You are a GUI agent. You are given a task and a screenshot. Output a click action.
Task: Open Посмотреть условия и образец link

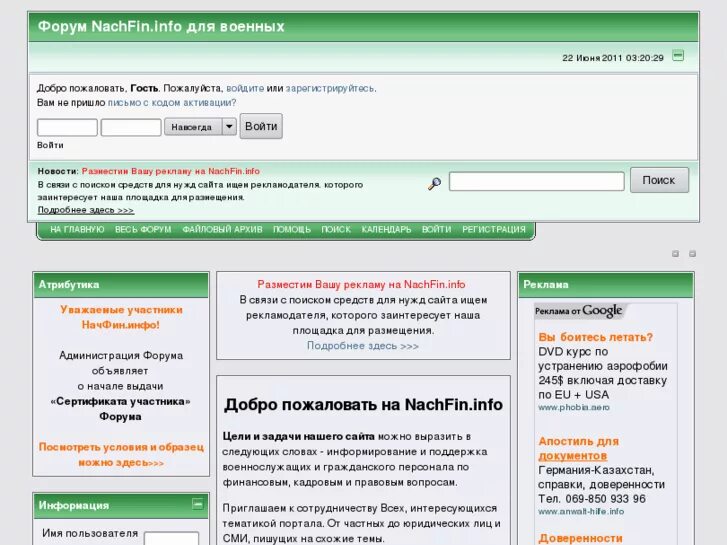point(121,455)
